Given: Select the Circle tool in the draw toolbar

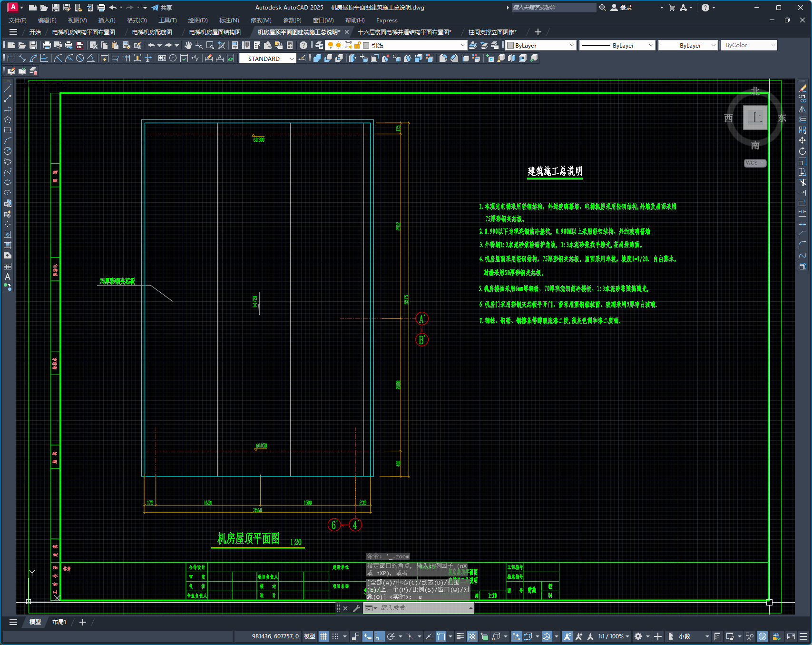Looking at the screenshot, I should (x=8, y=151).
